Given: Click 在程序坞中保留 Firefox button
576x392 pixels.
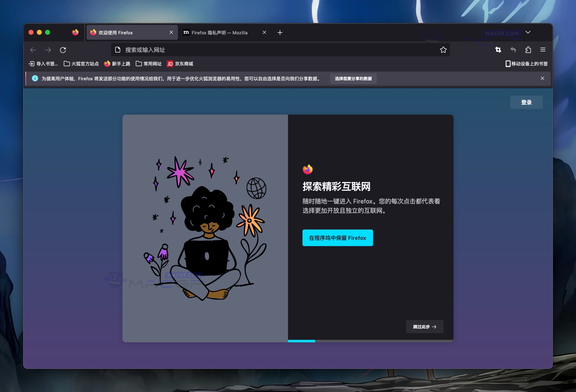Looking at the screenshot, I should (x=337, y=238).
